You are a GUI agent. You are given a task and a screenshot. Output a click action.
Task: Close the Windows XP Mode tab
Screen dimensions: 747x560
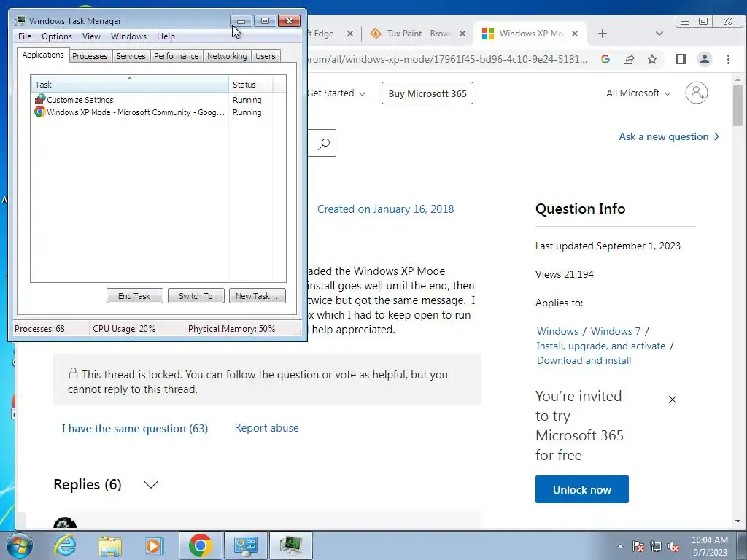click(575, 34)
